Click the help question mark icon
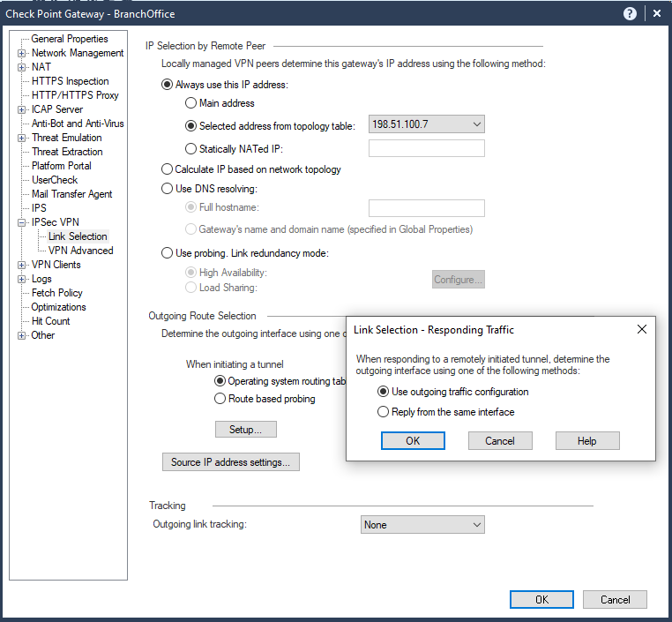The width and height of the screenshot is (672, 622). 630,14
